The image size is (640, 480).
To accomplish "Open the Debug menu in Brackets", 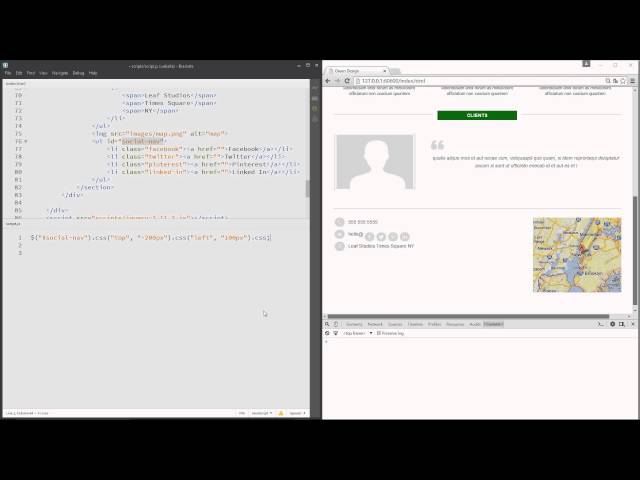I will pyautogui.click(x=78, y=73).
